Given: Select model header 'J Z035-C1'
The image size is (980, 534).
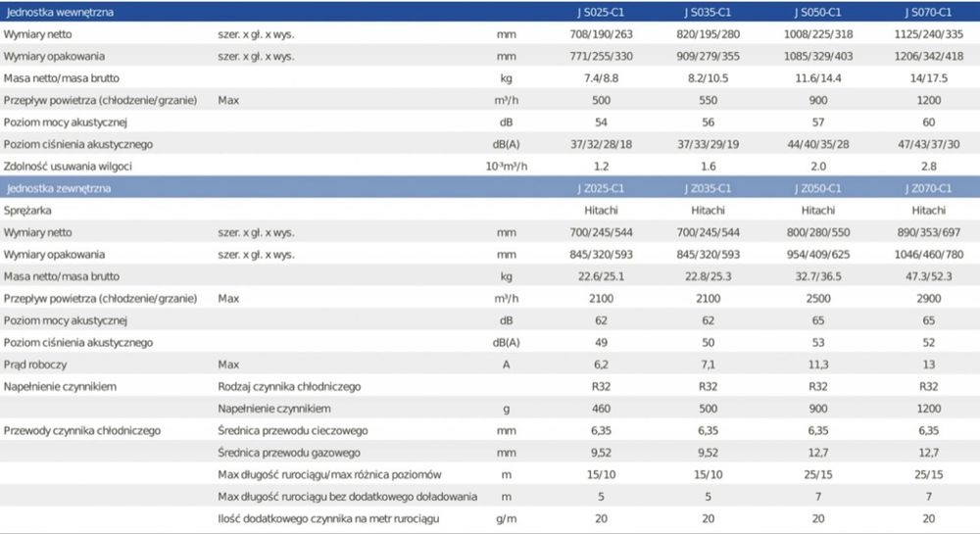Looking at the screenshot, I should pos(708,188).
